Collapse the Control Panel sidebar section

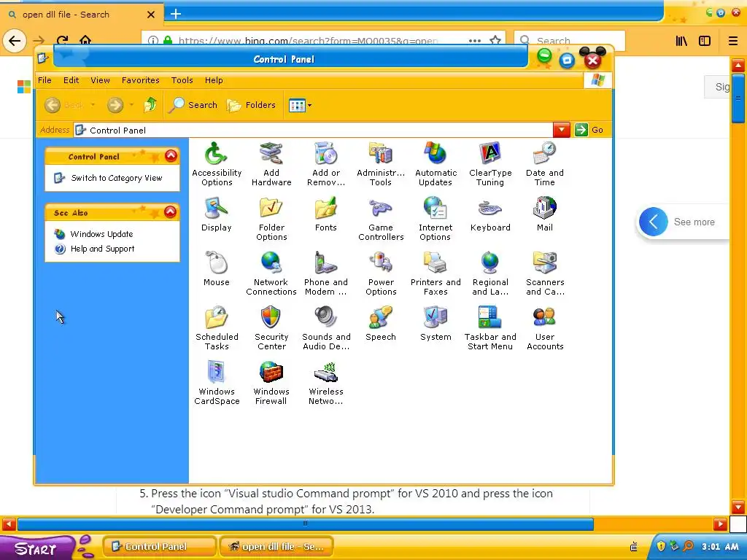pyautogui.click(x=171, y=156)
